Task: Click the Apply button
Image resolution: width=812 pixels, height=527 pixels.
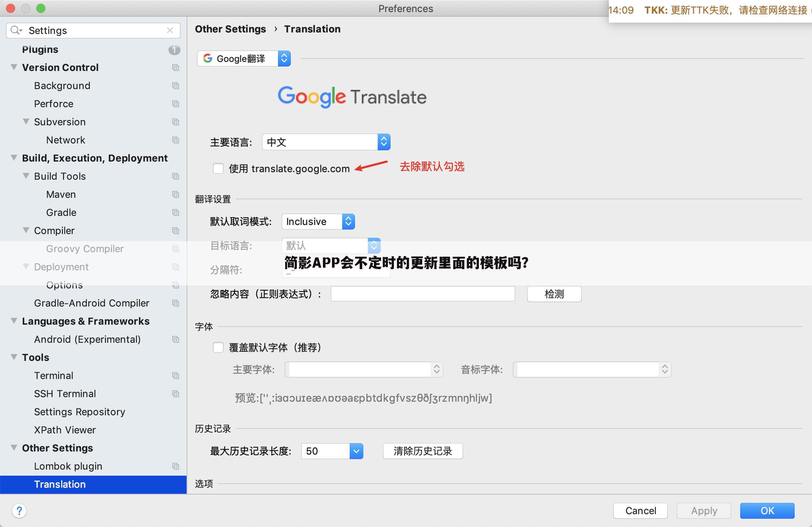Action: coord(704,511)
